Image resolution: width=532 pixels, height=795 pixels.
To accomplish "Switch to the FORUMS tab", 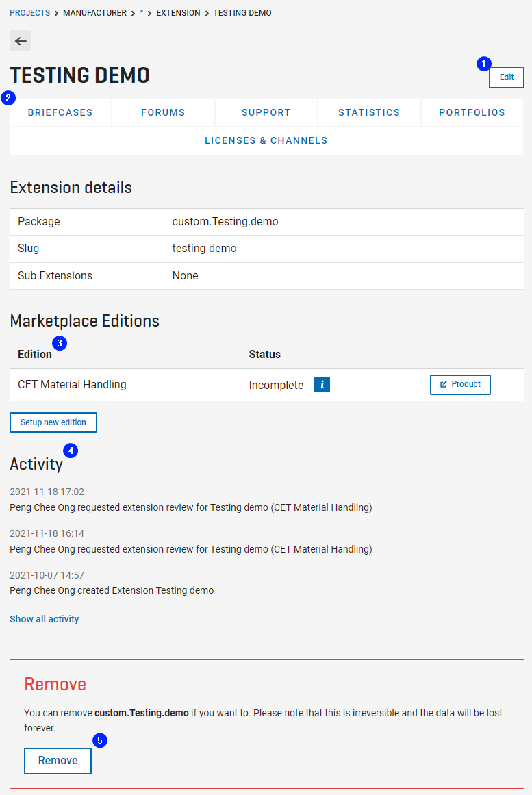I will click(162, 112).
